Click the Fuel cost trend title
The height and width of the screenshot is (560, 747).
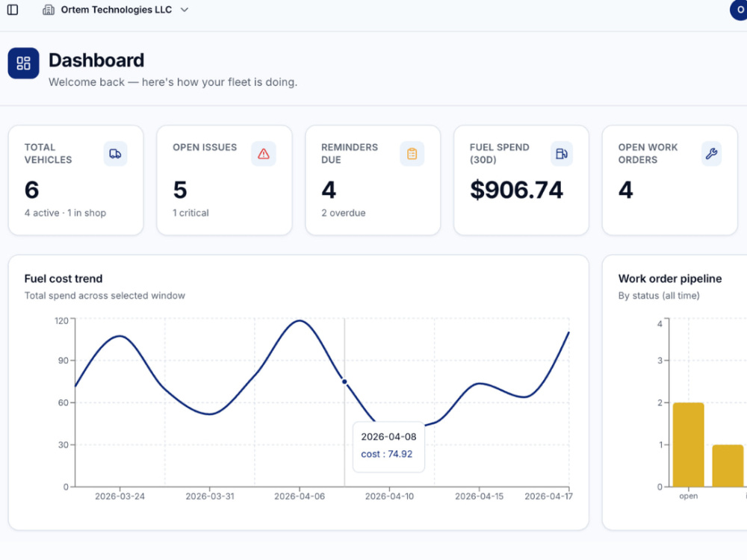point(63,279)
